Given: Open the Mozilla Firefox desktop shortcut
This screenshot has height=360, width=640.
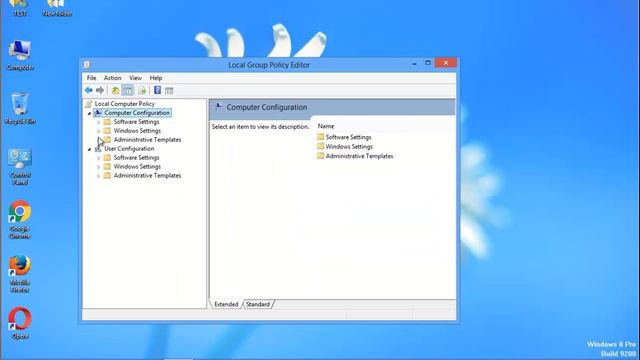Looking at the screenshot, I should coord(20,273).
